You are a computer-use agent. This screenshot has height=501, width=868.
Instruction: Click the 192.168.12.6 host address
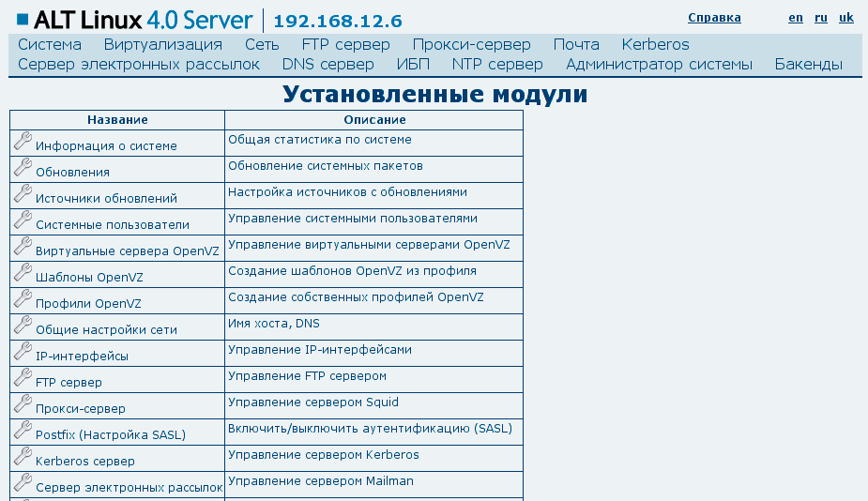pyautogui.click(x=338, y=21)
